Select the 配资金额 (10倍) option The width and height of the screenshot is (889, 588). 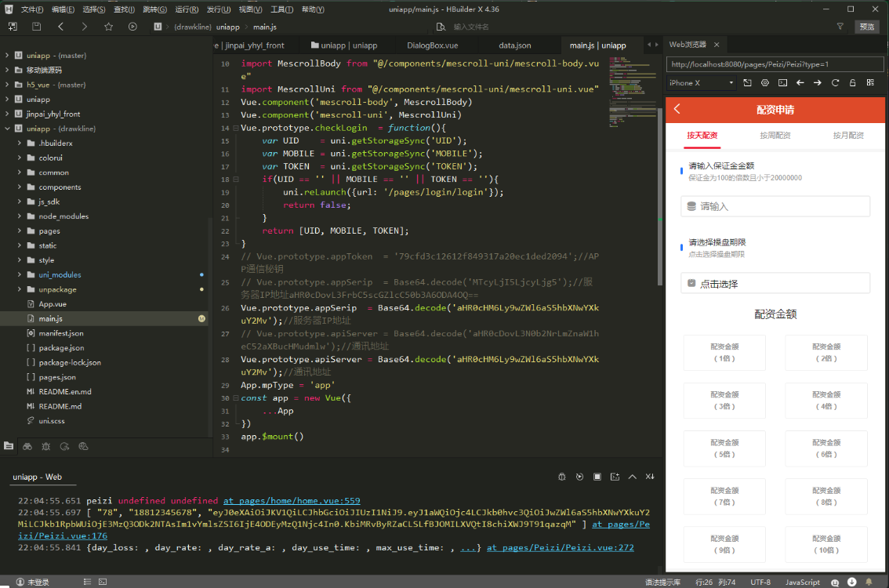point(826,544)
